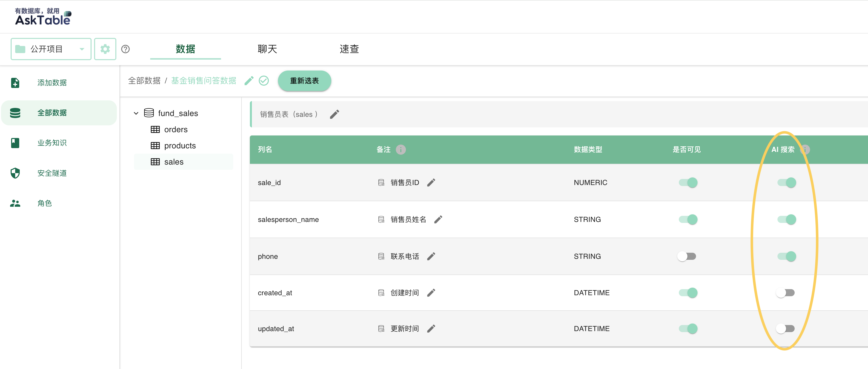Click the AI 搜索 info icon
Image resolution: width=868 pixels, height=369 pixels.
[805, 149]
